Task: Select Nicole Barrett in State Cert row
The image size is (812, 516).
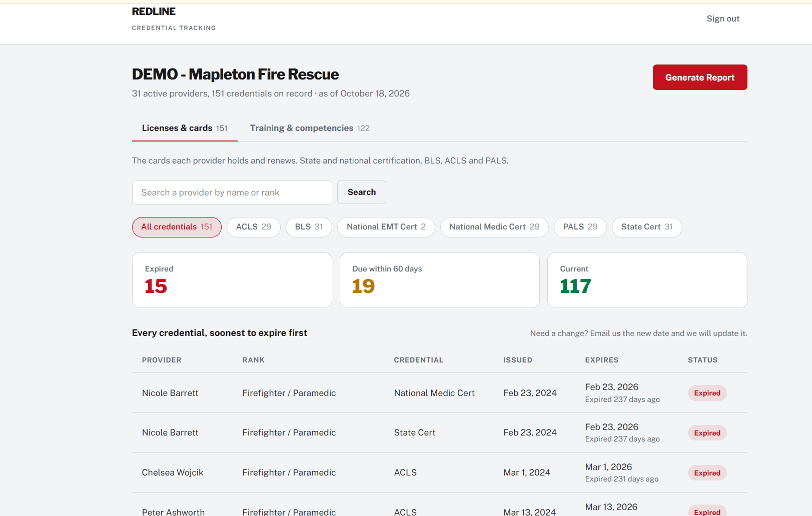Action: (170, 432)
